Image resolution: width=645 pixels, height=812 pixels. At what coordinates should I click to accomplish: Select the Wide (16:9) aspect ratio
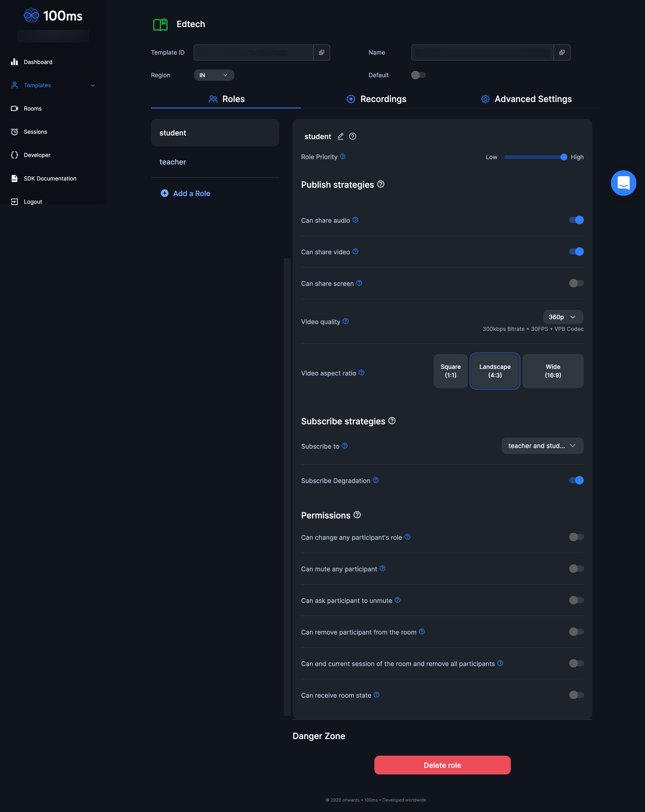pyautogui.click(x=552, y=371)
